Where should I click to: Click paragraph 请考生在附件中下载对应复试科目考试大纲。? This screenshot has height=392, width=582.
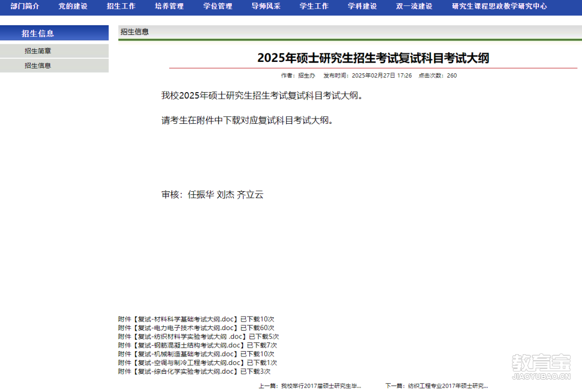tap(247, 121)
